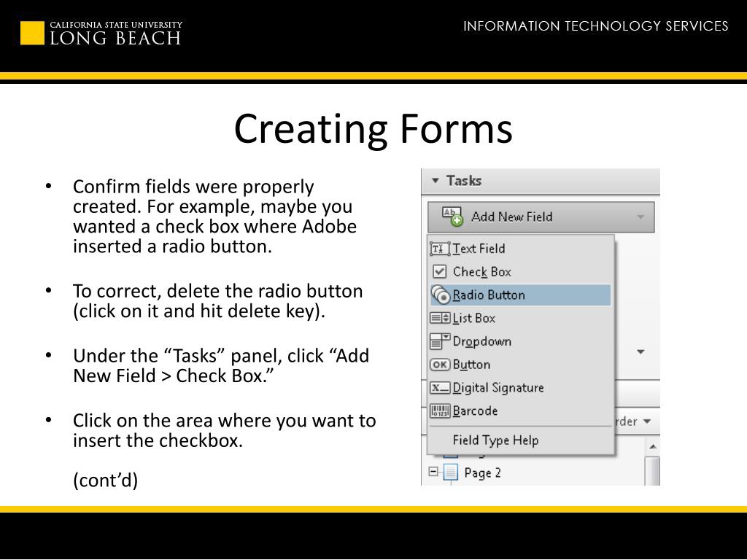Click the Digital Signature icon in the menu

click(x=439, y=388)
